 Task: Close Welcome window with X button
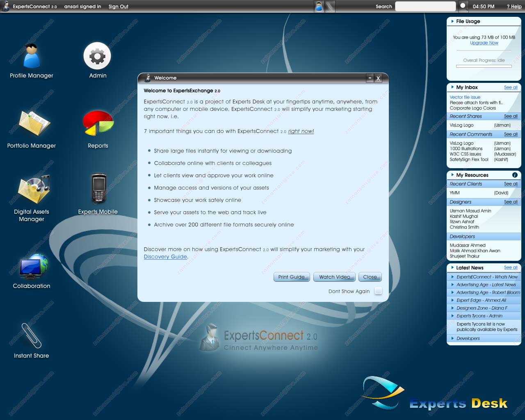[x=378, y=78]
